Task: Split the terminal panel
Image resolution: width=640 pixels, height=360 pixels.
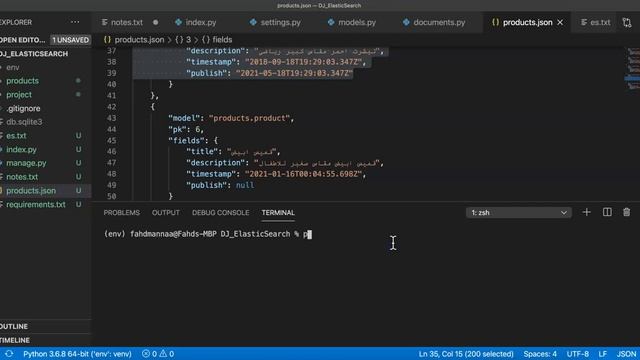Action: (607, 212)
